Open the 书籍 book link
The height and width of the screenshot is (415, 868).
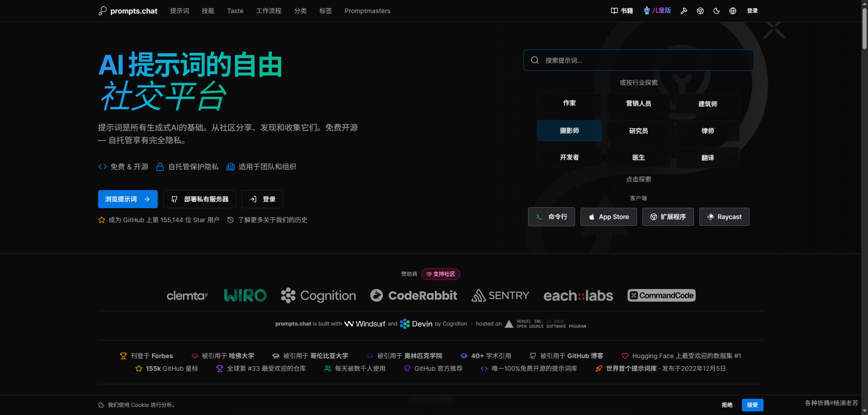pos(622,11)
